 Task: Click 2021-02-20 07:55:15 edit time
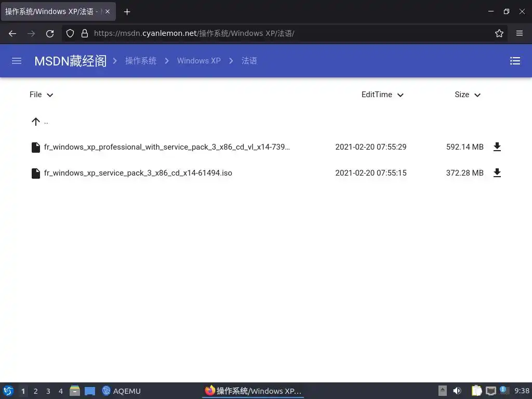click(x=371, y=173)
